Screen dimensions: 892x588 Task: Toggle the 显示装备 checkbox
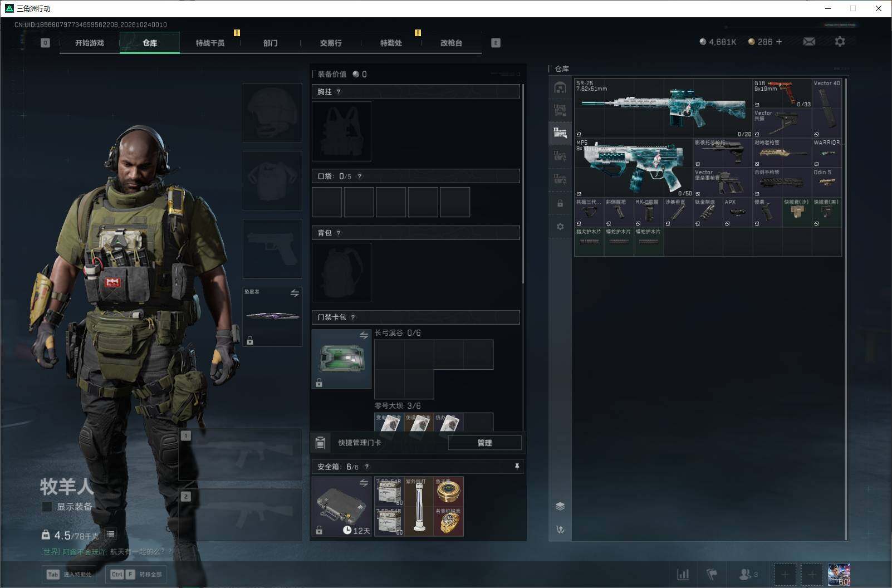(47, 507)
